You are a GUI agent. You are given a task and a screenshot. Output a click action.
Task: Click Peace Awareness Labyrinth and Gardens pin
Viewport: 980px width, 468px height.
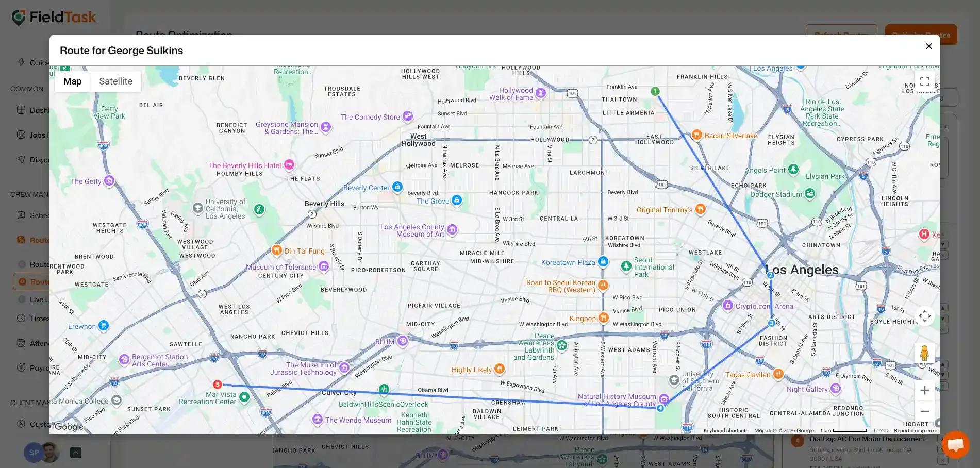(x=562, y=346)
